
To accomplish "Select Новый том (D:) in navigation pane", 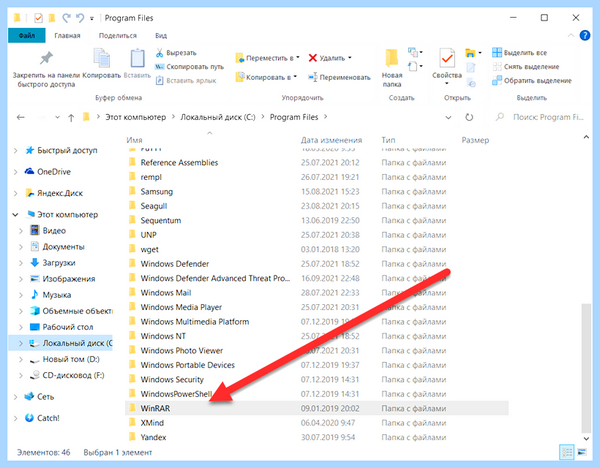I will click(71, 359).
